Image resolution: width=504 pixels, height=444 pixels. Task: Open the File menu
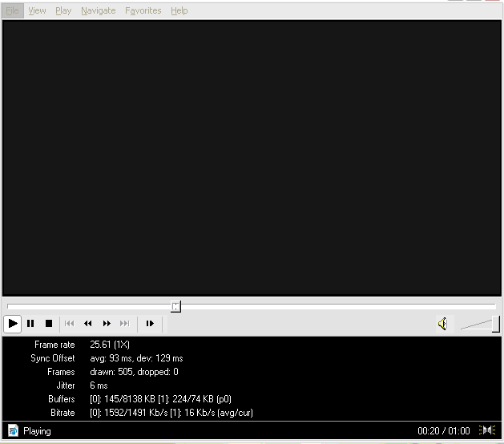[13, 10]
